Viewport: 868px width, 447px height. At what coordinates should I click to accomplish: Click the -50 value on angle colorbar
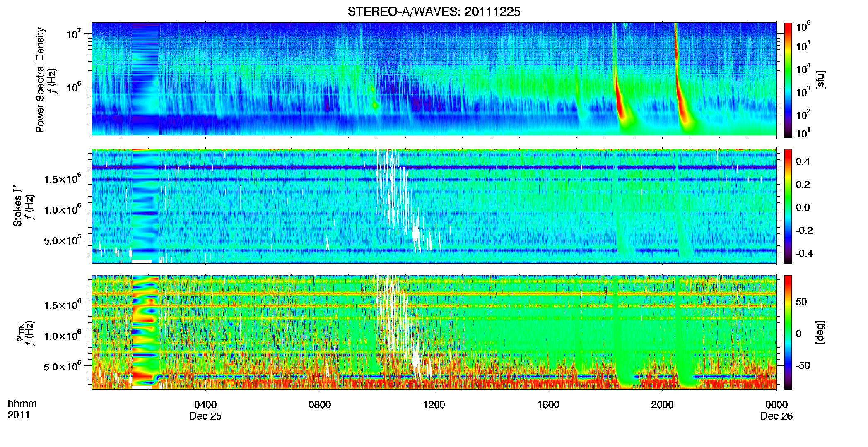pyautogui.click(x=802, y=365)
